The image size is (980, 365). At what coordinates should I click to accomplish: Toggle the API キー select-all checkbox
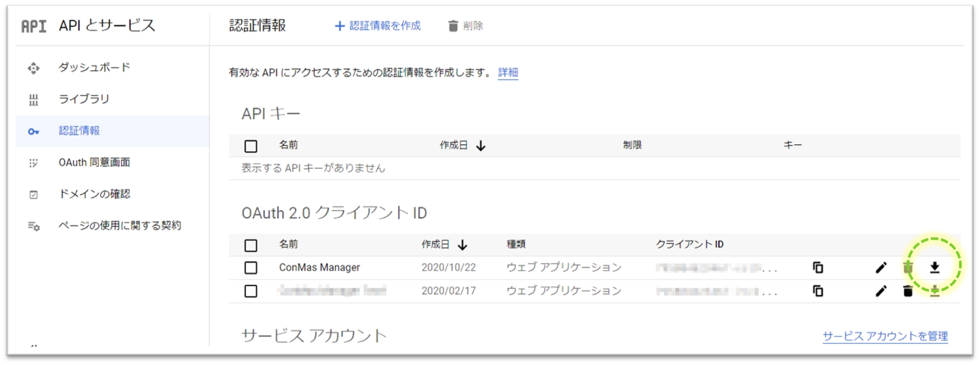[251, 146]
